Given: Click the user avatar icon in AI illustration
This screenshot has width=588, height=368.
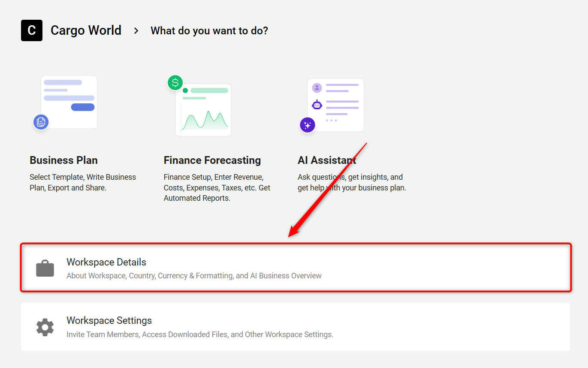Looking at the screenshot, I should 317,88.
